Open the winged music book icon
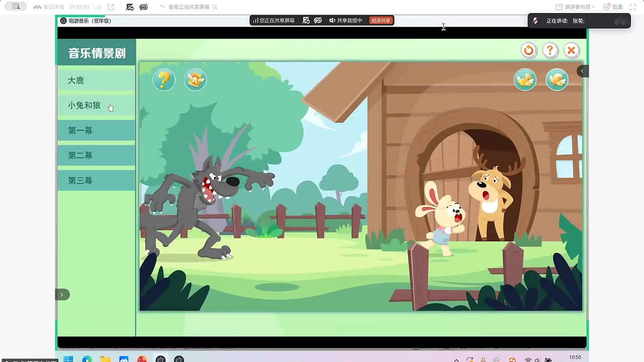 [x=195, y=80]
